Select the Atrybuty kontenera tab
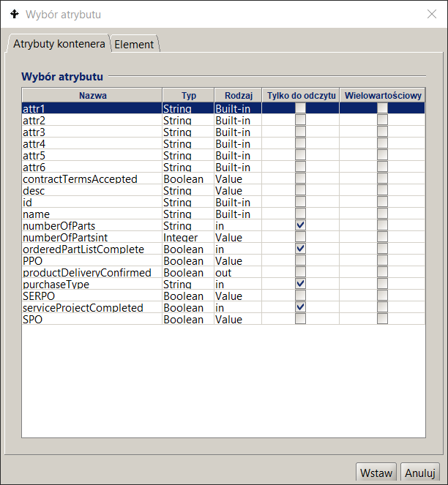448x485 pixels. coord(59,44)
